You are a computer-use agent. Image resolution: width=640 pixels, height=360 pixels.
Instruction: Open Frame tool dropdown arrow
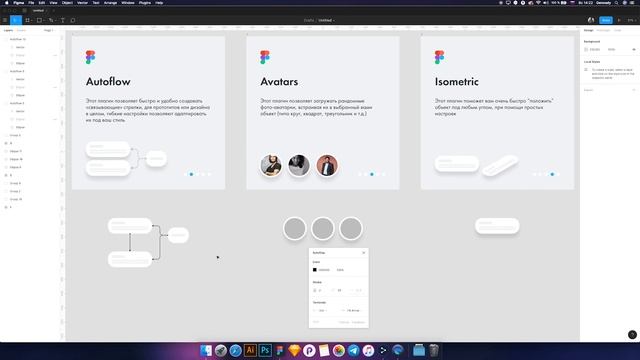[x=31, y=20]
